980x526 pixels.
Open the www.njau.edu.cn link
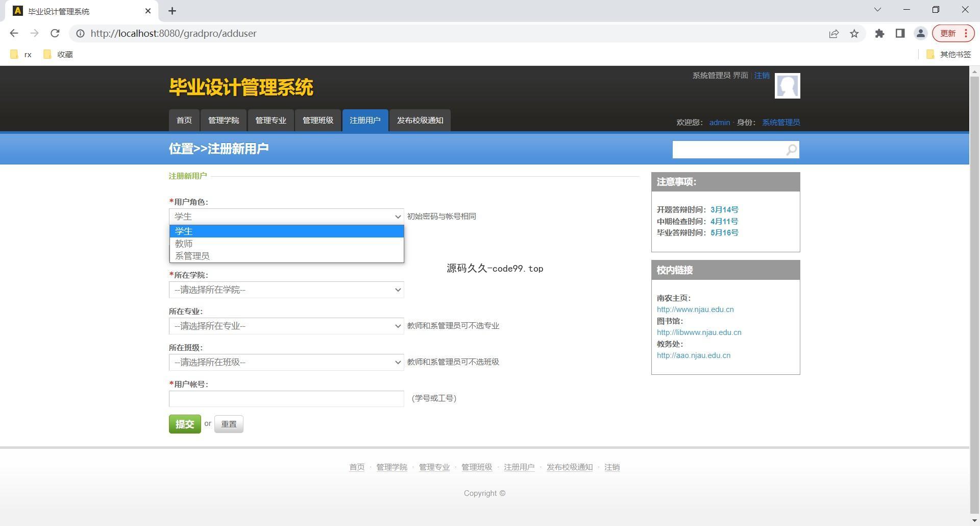coord(695,309)
